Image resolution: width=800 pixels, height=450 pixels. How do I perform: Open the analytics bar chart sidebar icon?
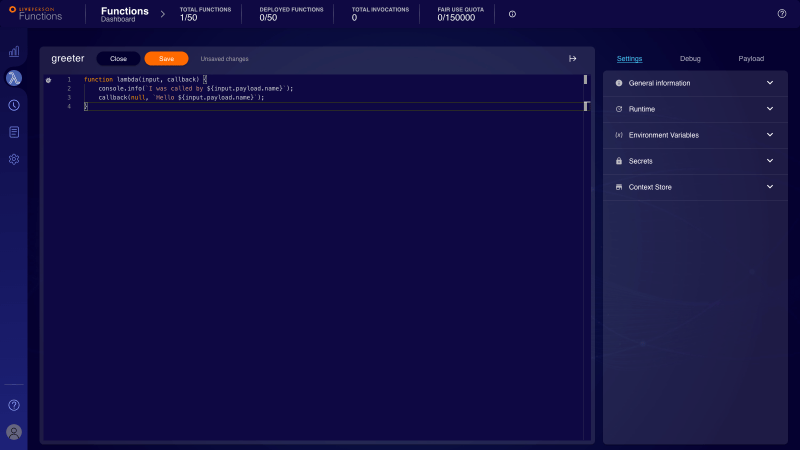pyautogui.click(x=14, y=52)
